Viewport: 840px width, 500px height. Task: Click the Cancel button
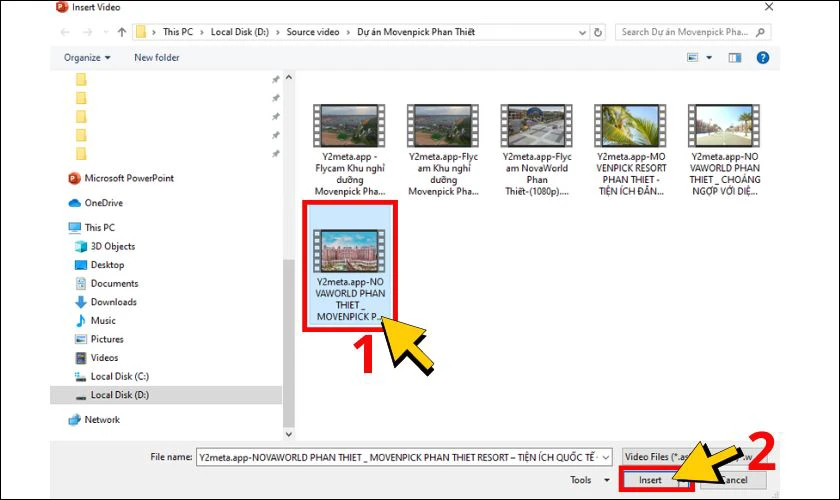(733, 480)
